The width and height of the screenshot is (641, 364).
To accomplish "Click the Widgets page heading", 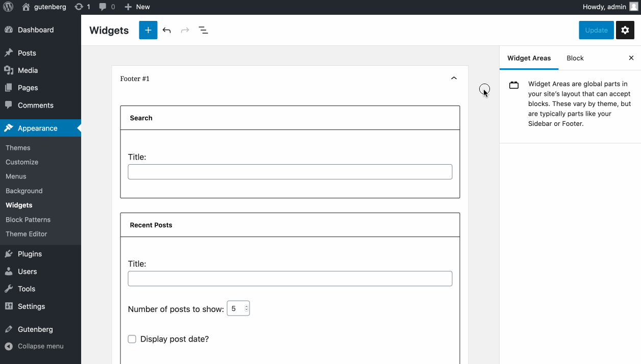I will 109,30.
